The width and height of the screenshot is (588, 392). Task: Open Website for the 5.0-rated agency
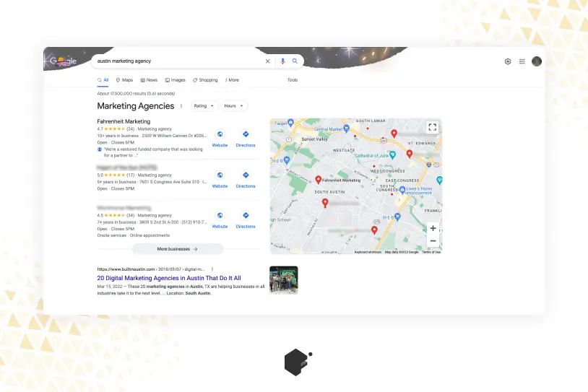pyautogui.click(x=220, y=179)
